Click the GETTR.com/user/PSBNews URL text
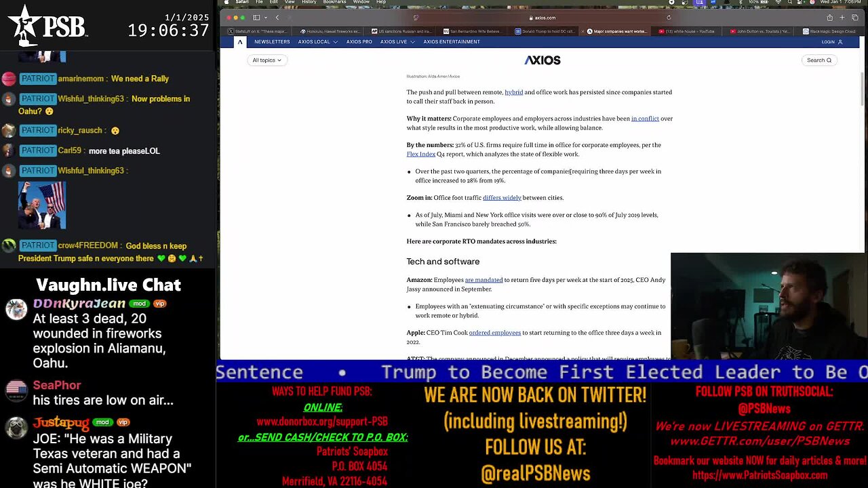Image resolution: width=868 pixels, height=488 pixels. [759, 441]
